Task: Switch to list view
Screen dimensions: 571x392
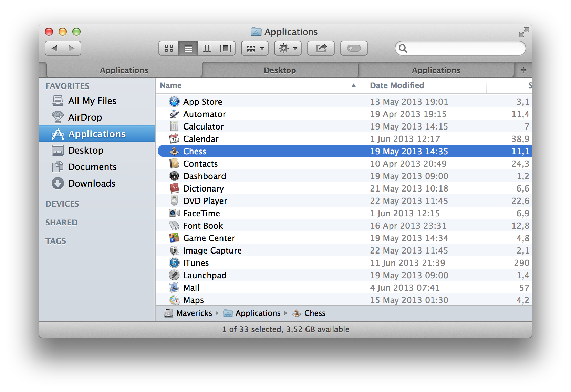Action: (x=188, y=48)
